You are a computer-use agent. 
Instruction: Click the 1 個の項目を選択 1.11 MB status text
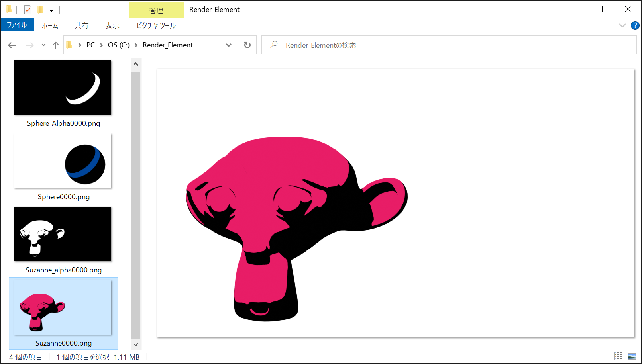coord(98,357)
